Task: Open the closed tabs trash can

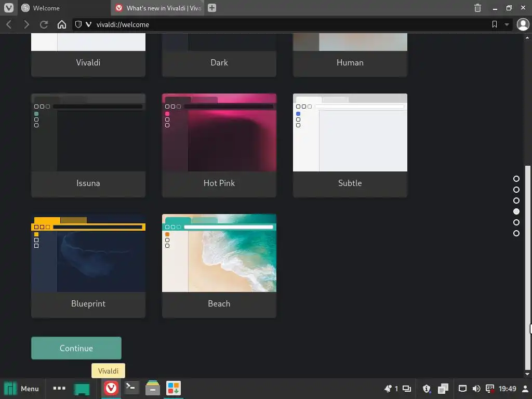Action: click(x=477, y=8)
